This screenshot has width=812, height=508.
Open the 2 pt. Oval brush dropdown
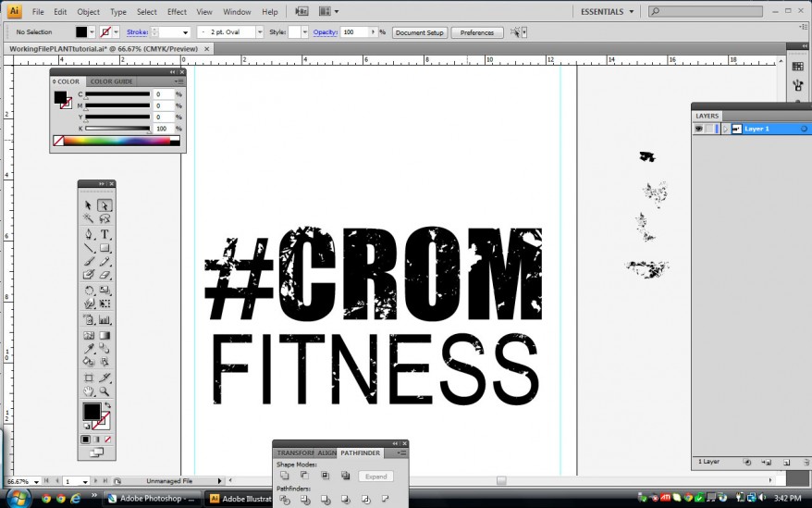click(x=260, y=32)
